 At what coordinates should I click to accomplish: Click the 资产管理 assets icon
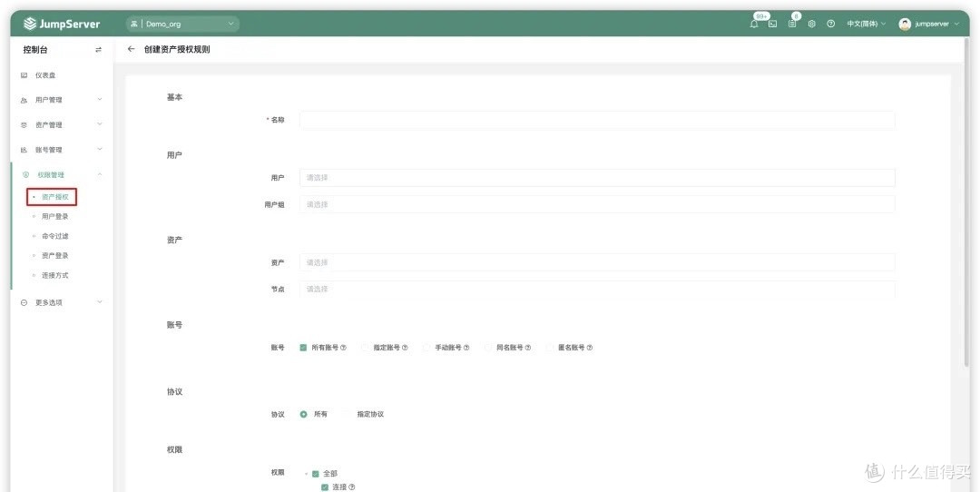(x=24, y=125)
